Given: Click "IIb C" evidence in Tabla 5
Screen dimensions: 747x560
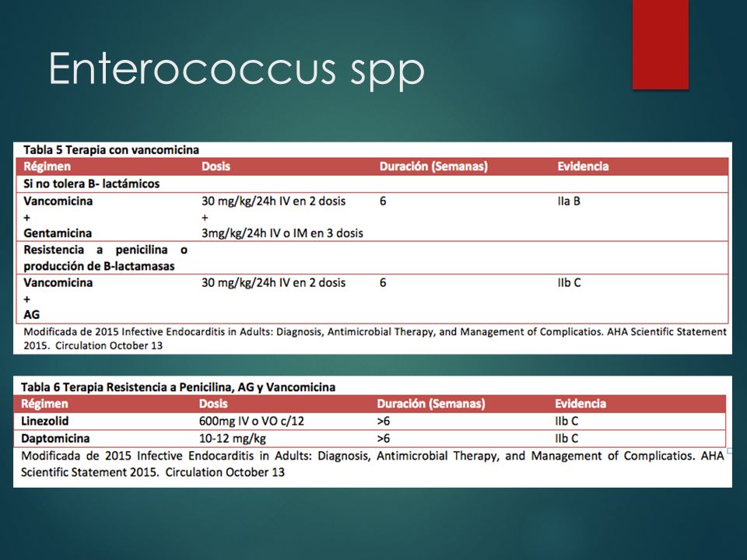Looking at the screenshot, I should [569, 282].
